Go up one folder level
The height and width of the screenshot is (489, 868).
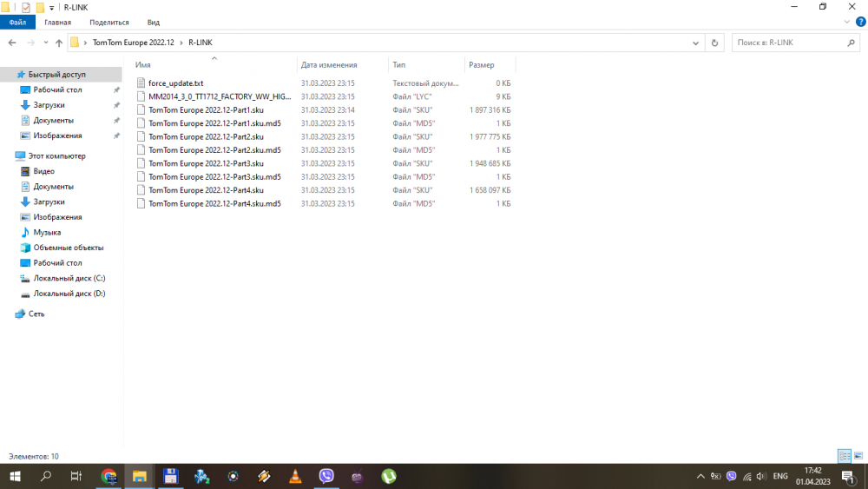59,43
